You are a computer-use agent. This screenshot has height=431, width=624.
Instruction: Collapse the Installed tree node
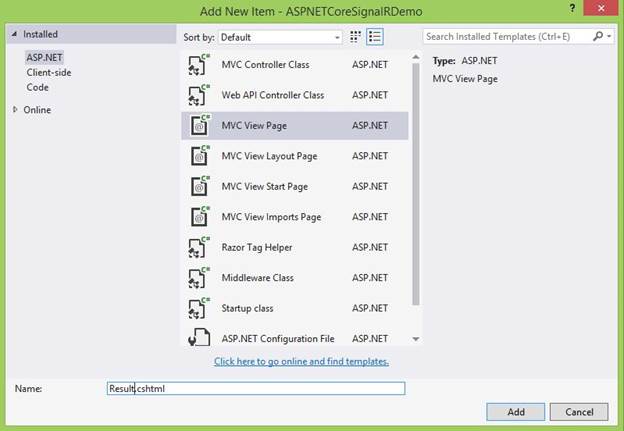(x=14, y=34)
